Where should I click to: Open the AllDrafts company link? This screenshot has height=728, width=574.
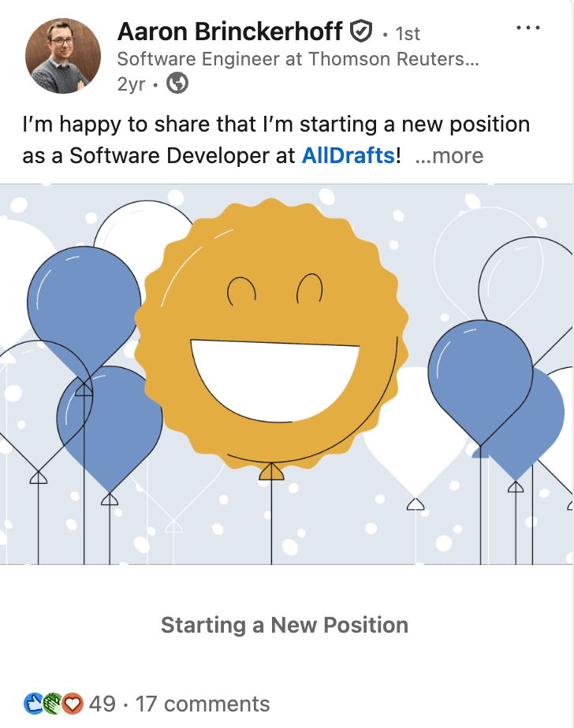pos(348,155)
